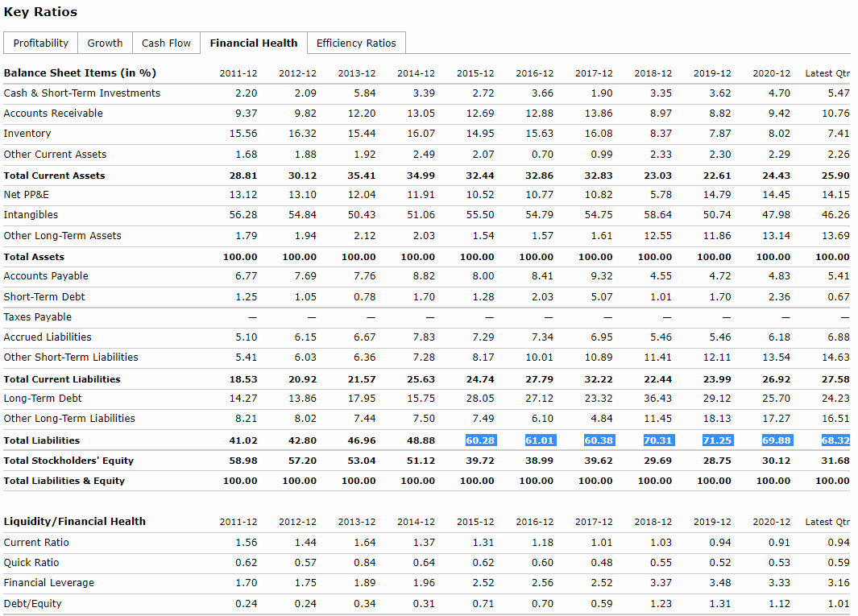Click the Liquidity/Financial Health header
858x616 pixels.
(75, 521)
